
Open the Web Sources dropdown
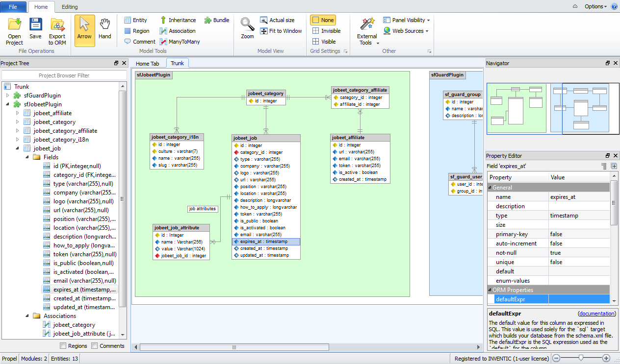(x=406, y=31)
